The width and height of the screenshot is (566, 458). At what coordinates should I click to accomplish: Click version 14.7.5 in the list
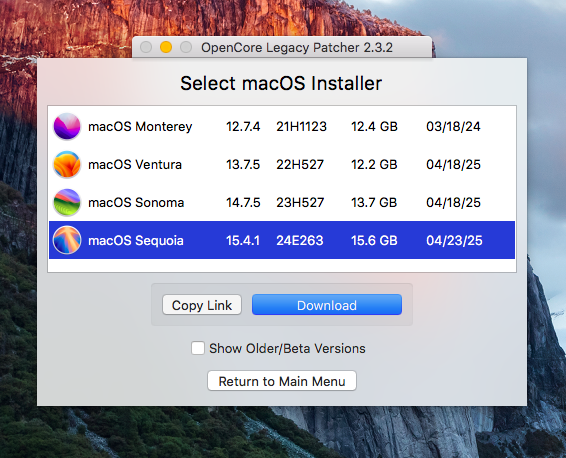pos(243,202)
